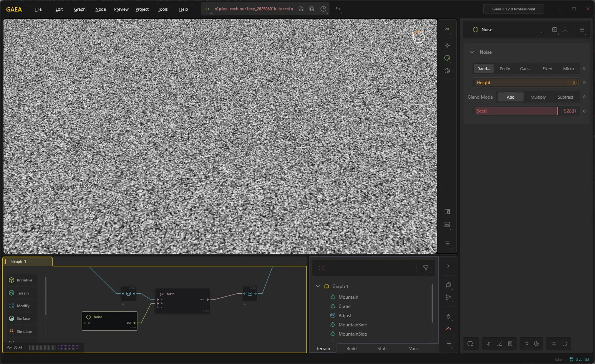
Task: Open the viewport lighting sun icon
Action: 447,46
